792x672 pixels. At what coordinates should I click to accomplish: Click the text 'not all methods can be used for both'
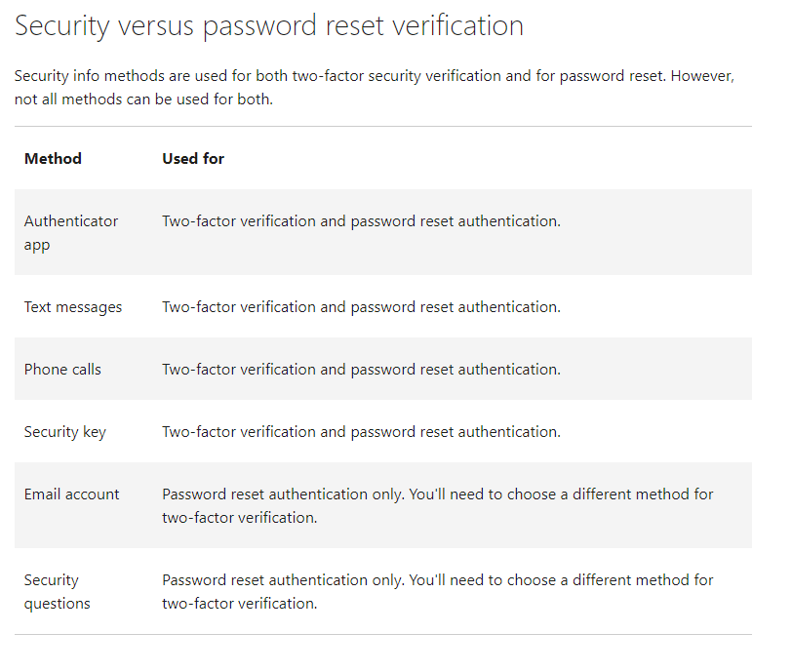coord(143,99)
